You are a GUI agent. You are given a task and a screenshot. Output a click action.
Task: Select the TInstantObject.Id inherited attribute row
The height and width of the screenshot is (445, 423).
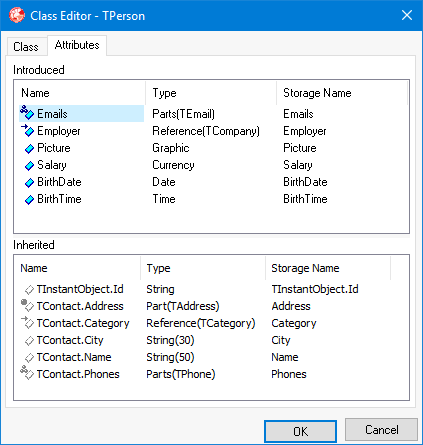[211, 289]
